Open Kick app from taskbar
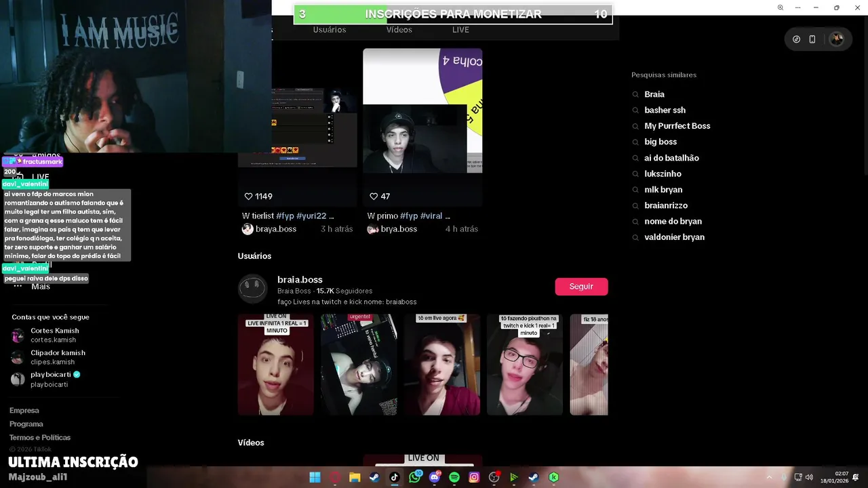Screen dimensions: 868x488 [x=554, y=477]
